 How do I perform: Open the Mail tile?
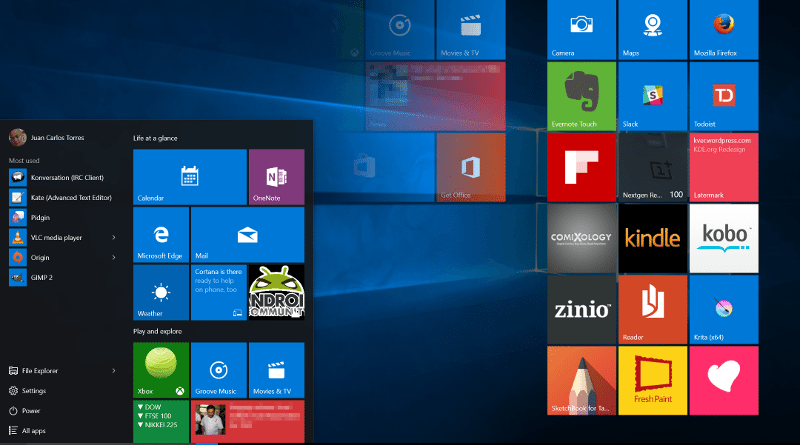247,235
